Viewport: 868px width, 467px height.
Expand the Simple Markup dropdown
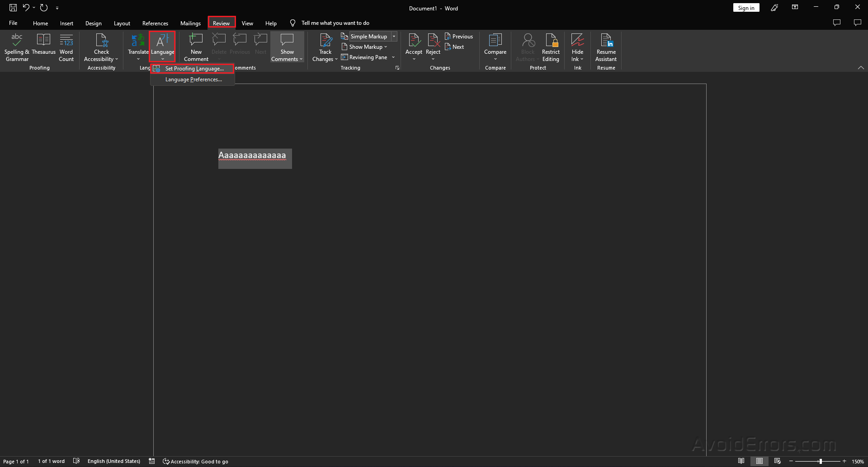coord(394,37)
